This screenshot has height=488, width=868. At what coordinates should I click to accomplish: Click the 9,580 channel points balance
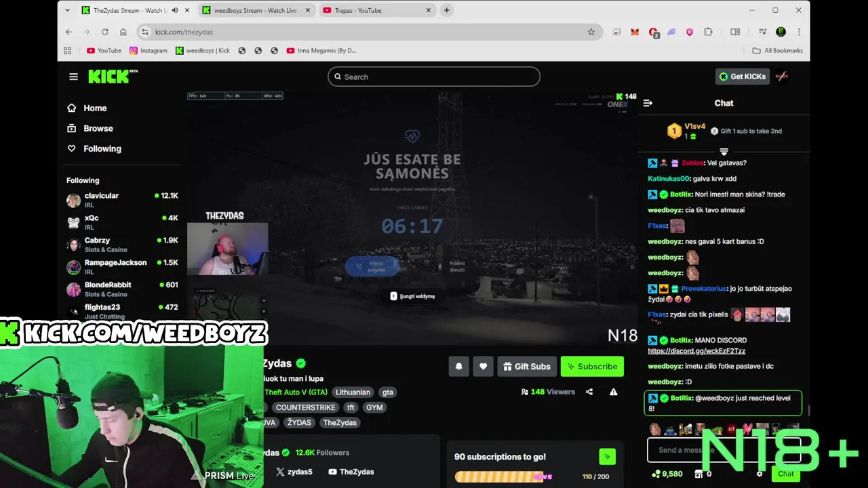click(x=667, y=474)
